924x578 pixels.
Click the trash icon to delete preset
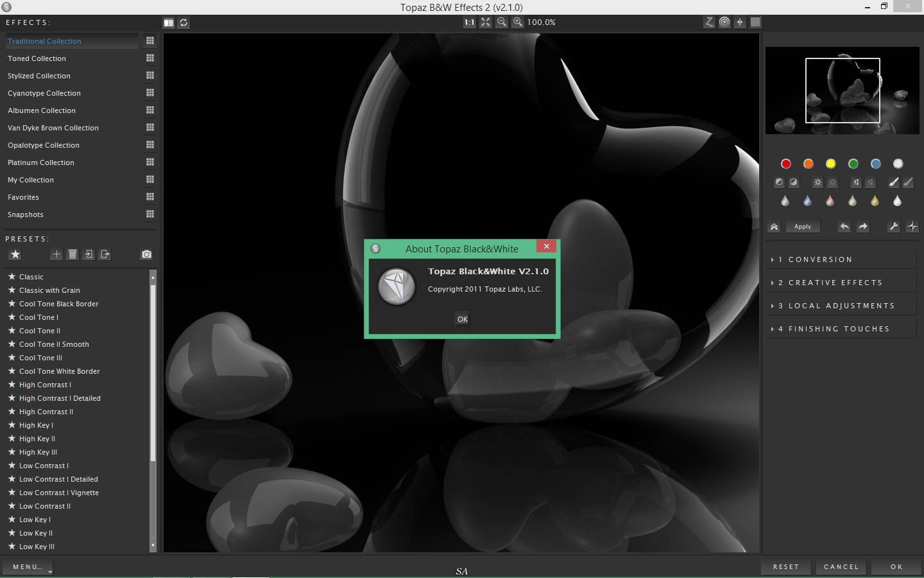[x=73, y=254]
